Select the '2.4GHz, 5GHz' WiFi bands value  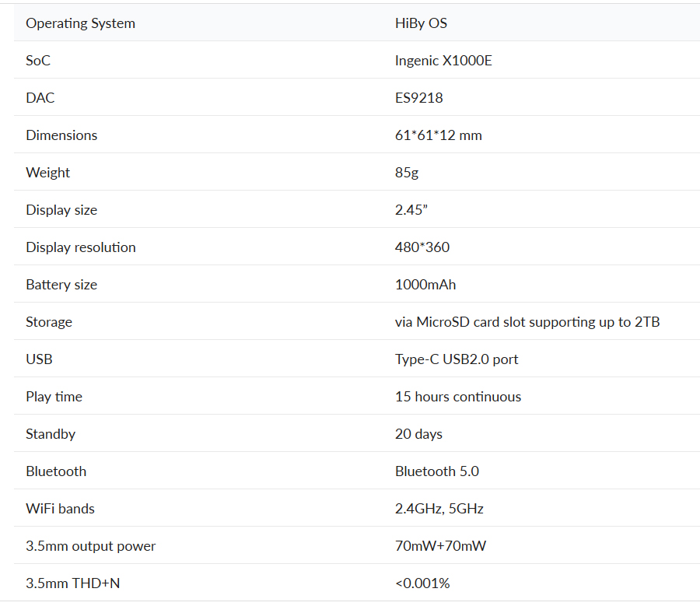(439, 509)
